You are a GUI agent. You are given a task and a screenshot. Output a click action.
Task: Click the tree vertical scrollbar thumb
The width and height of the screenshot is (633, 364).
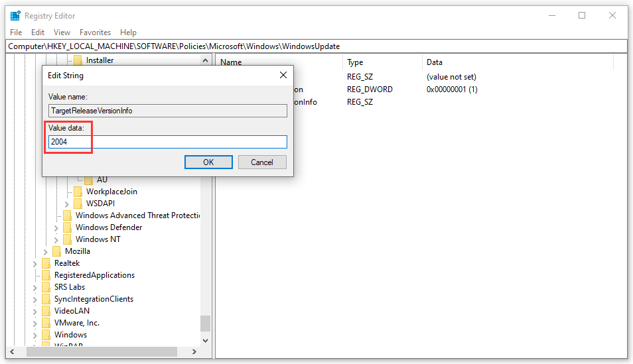pyautogui.click(x=206, y=324)
